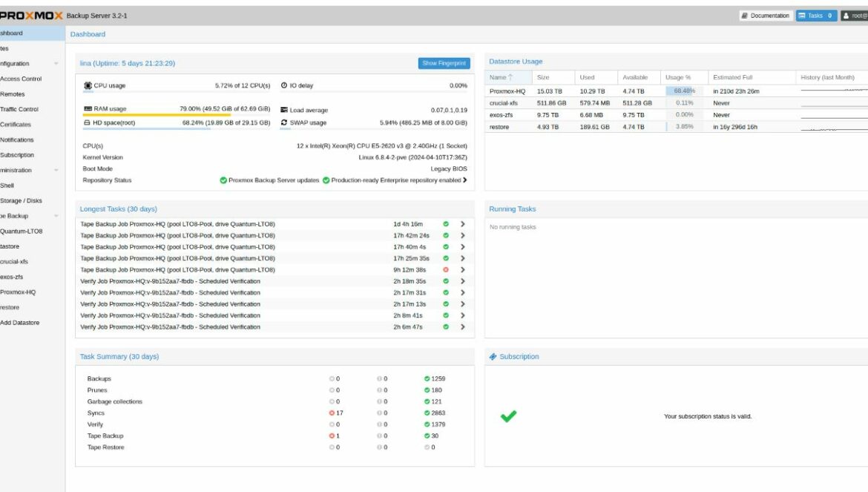The width and height of the screenshot is (868, 492).
Task: Open details of 17h 42m 24s tape backup
Action: tap(463, 235)
